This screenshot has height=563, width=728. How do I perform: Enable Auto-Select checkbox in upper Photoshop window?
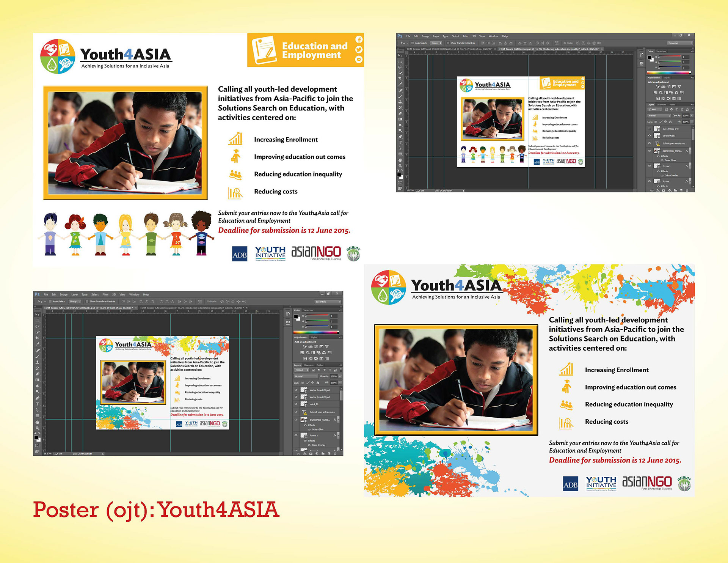pyautogui.click(x=413, y=43)
